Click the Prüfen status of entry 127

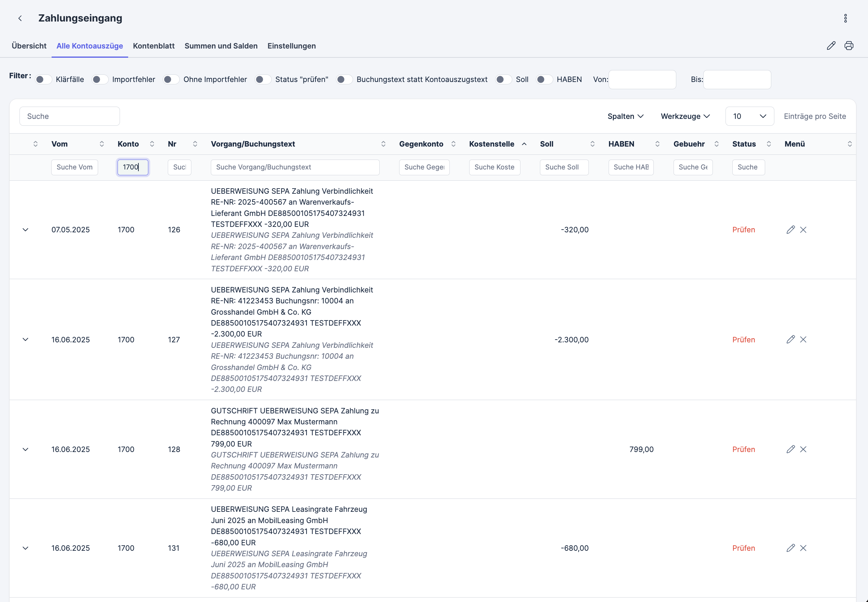[x=743, y=340]
